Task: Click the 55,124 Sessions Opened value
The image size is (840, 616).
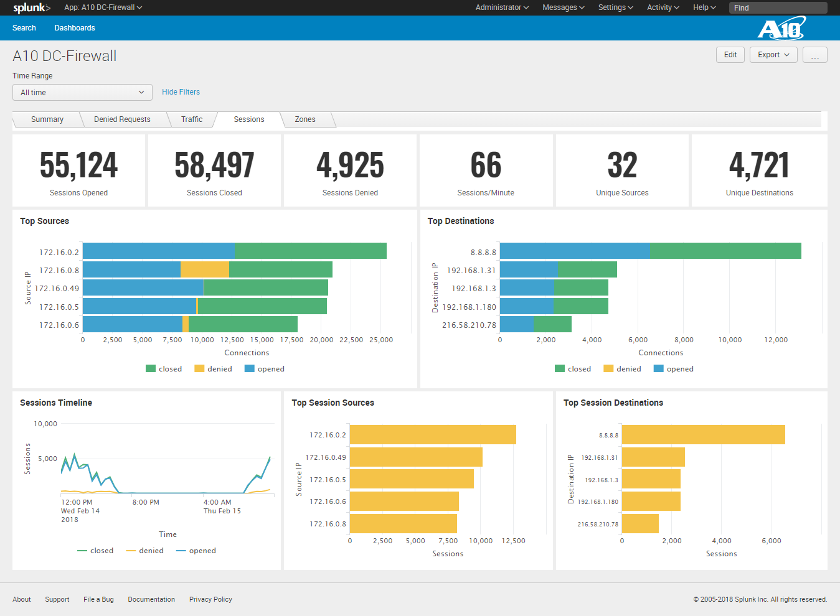Action: pyautogui.click(x=78, y=166)
